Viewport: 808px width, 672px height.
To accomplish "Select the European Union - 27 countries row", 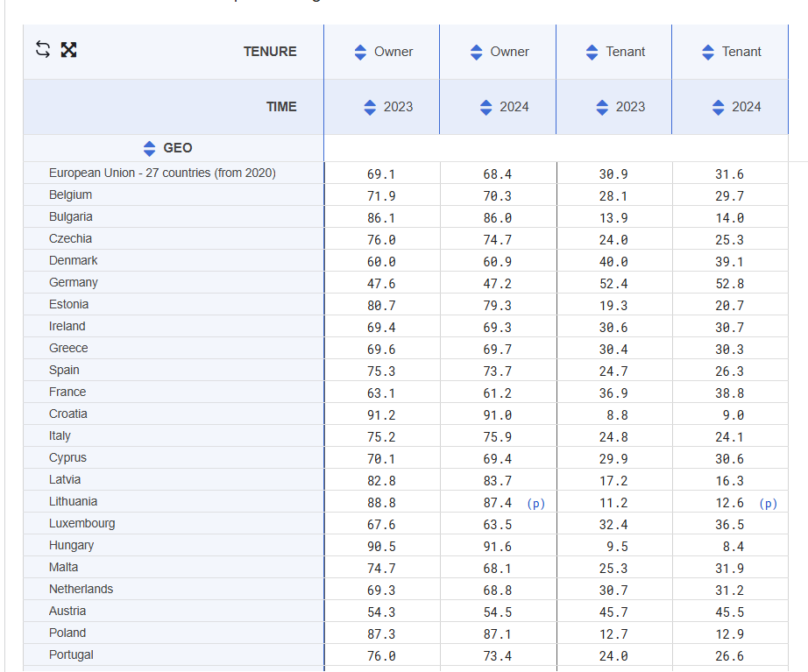I will pyautogui.click(x=162, y=173).
